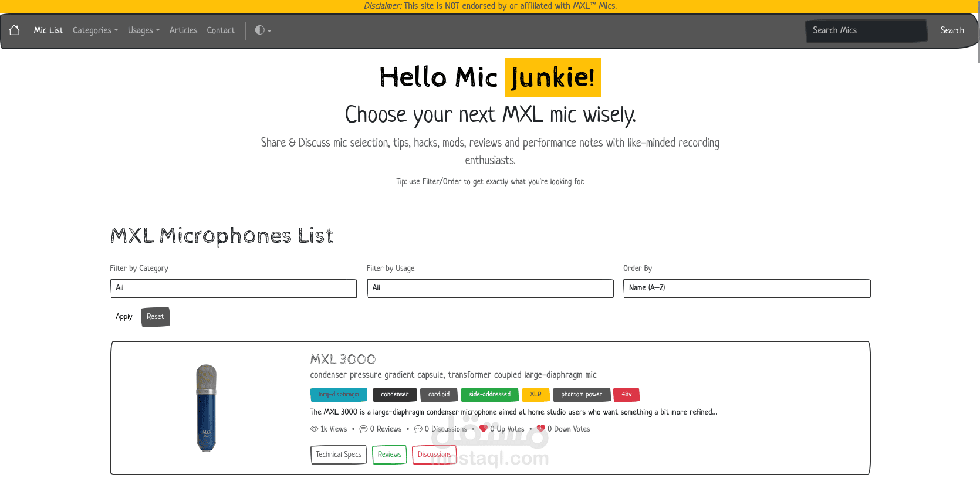Expand the Usages dropdown menu
Viewport: 980px width, 478px height.
point(144,30)
